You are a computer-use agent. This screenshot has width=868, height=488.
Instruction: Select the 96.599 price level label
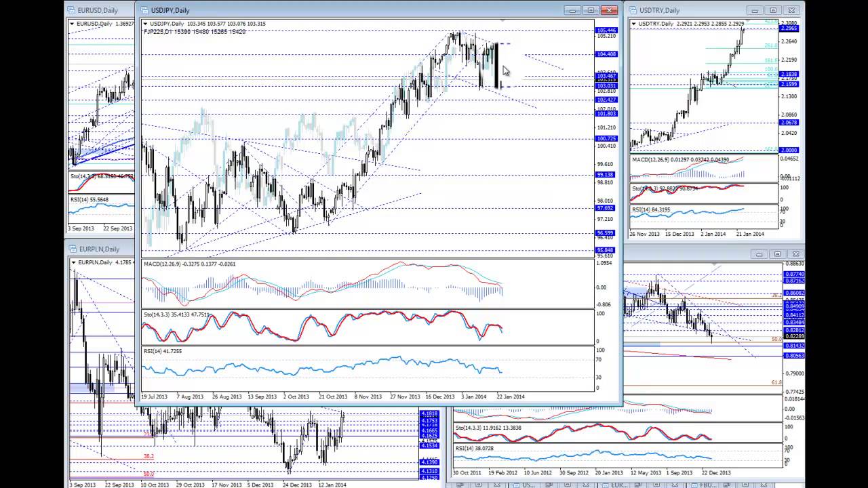606,233
